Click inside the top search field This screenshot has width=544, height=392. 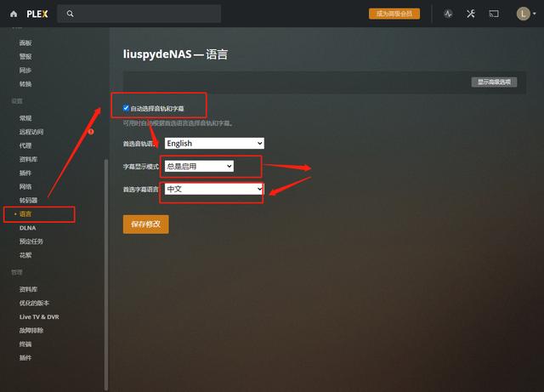144,14
